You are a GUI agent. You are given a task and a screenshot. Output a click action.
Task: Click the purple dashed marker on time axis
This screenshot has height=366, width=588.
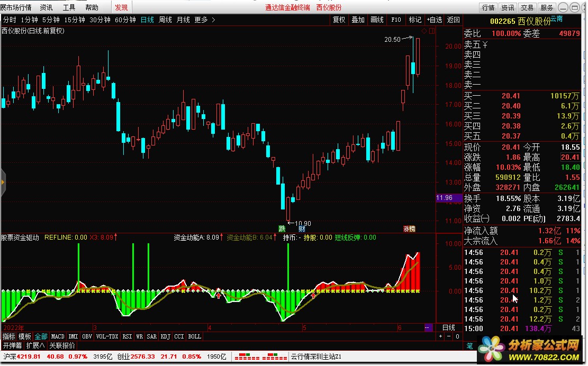click(x=428, y=327)
